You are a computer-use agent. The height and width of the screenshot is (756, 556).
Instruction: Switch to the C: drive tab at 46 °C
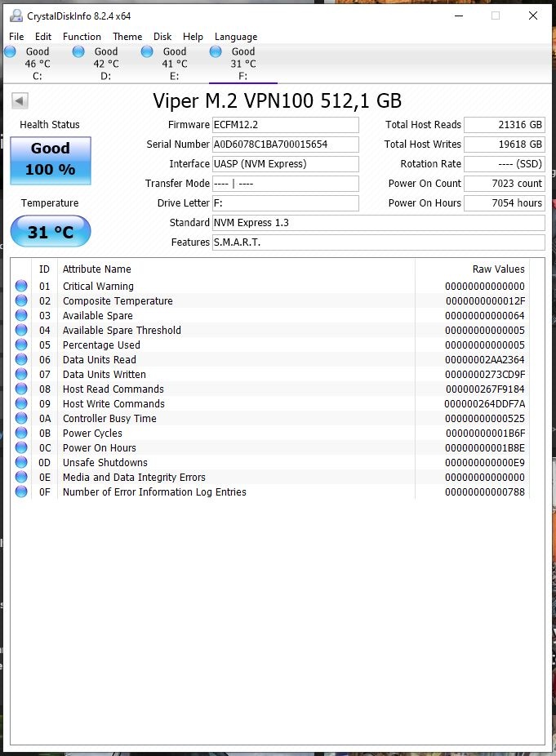pos(37,64)
